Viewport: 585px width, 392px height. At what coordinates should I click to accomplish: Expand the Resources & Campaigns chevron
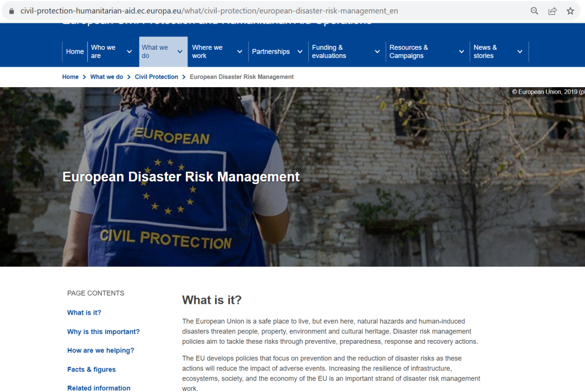461,51
